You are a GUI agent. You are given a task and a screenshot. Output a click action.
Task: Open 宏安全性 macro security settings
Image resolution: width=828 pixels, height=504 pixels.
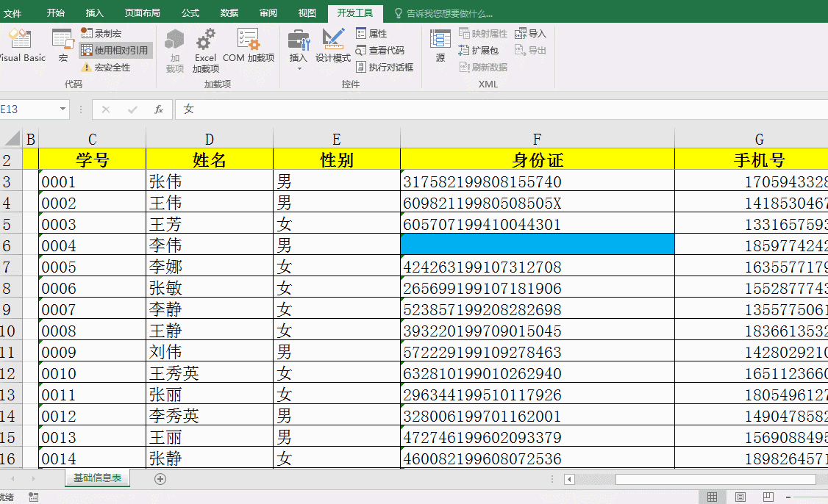click(x=106, y=68)
